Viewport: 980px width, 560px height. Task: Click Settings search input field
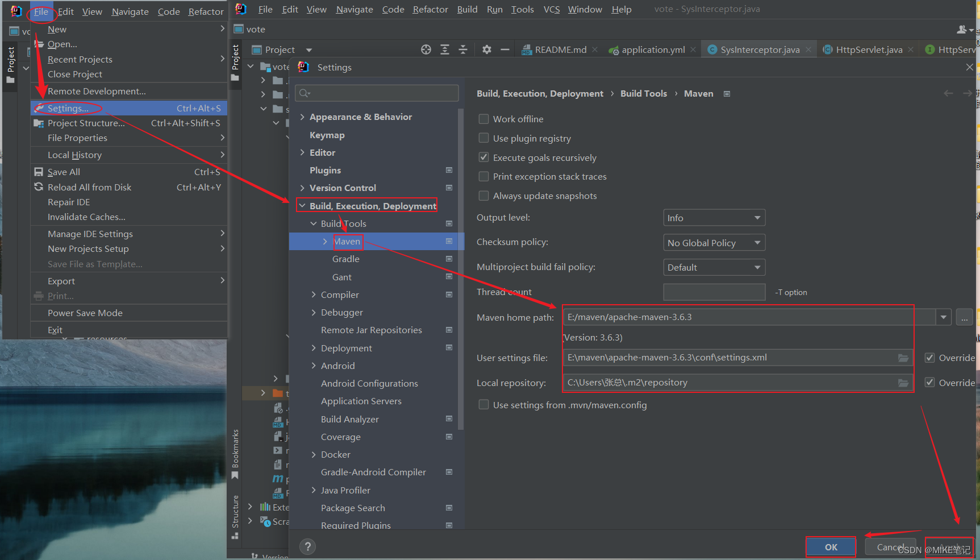[377, 93]
